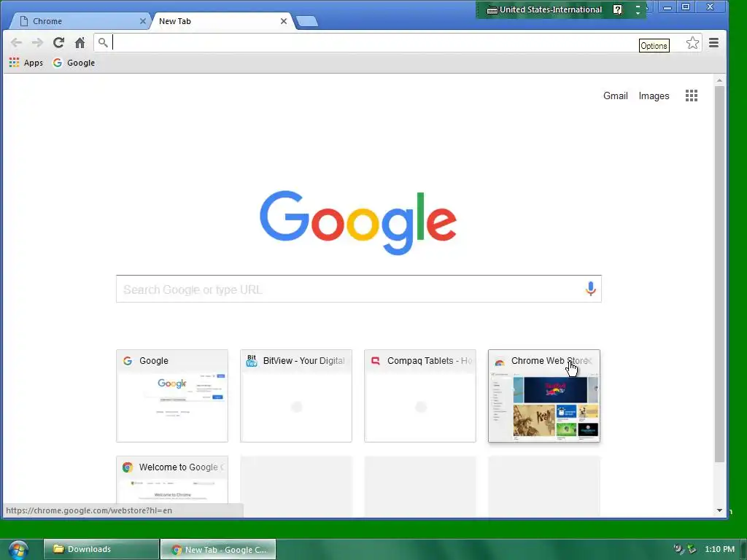Select the New Tab tab
Viewport: 747px width, 560px height.
pos(222,21)
